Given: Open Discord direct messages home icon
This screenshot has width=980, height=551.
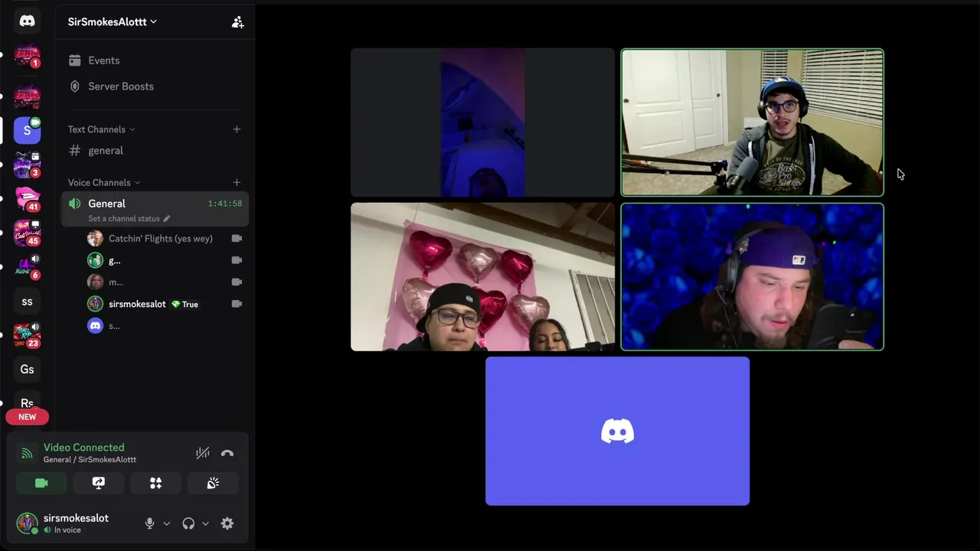Looking at the screenshot, I should (27, 21).
